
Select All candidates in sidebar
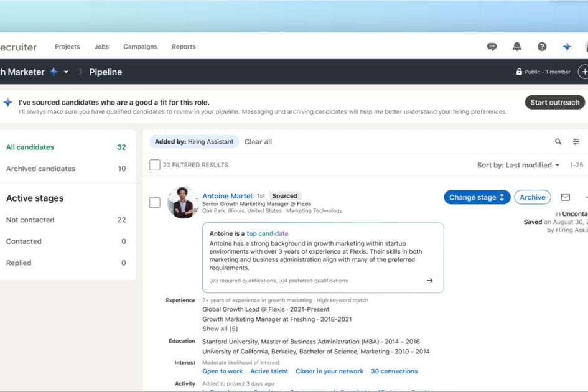pyautogui.click(x=66, y=147)
